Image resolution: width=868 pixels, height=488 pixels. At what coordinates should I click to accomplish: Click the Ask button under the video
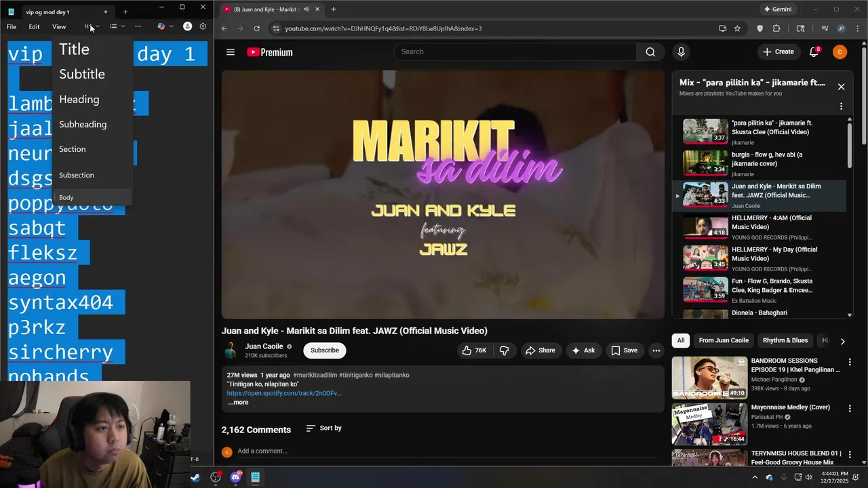583,350
